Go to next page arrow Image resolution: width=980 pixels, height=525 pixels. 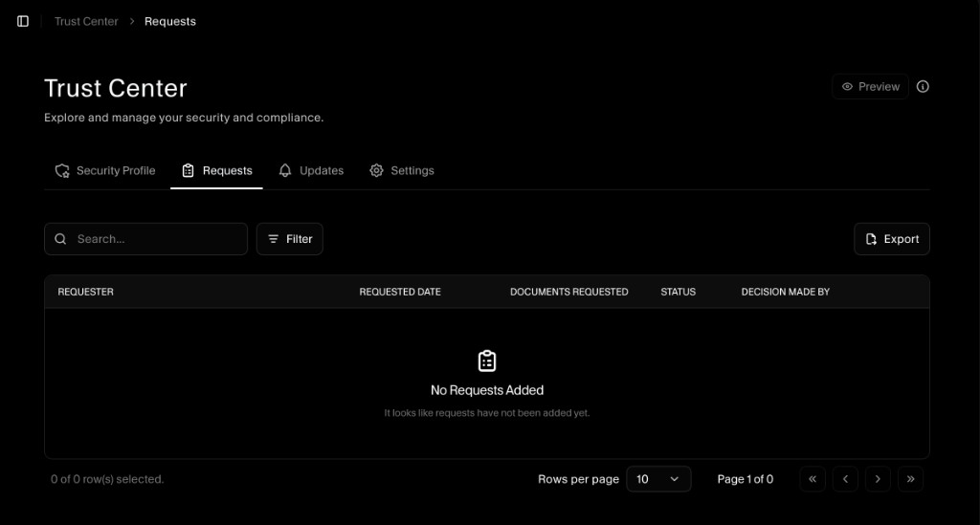tap(878, 479)
